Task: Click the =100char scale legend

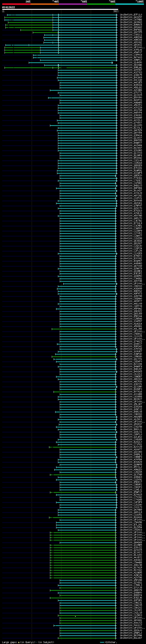Action: tap(109, 642)
